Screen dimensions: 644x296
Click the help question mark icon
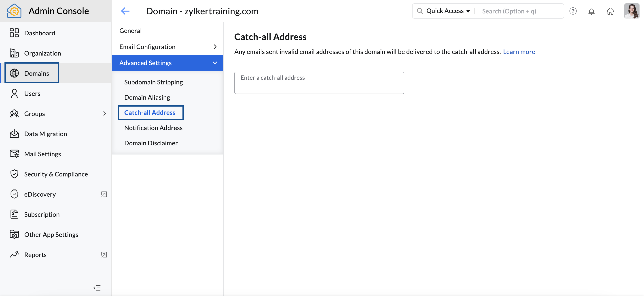573,11
